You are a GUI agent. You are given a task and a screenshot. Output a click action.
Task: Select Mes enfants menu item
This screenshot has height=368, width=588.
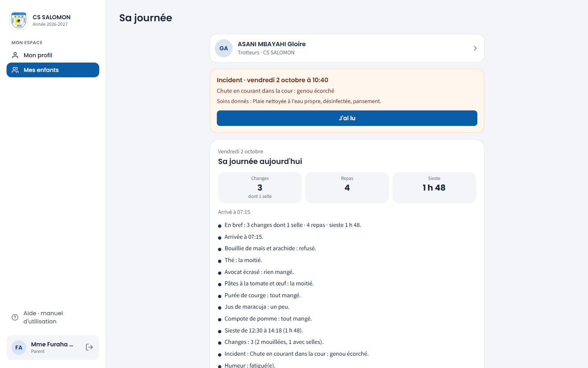[x=53, y=70]
